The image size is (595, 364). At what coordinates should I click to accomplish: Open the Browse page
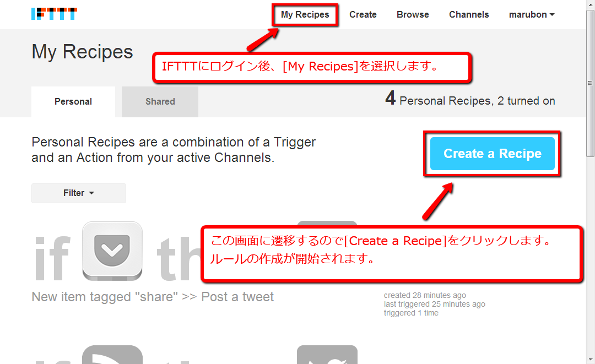[x=413, y=14]
